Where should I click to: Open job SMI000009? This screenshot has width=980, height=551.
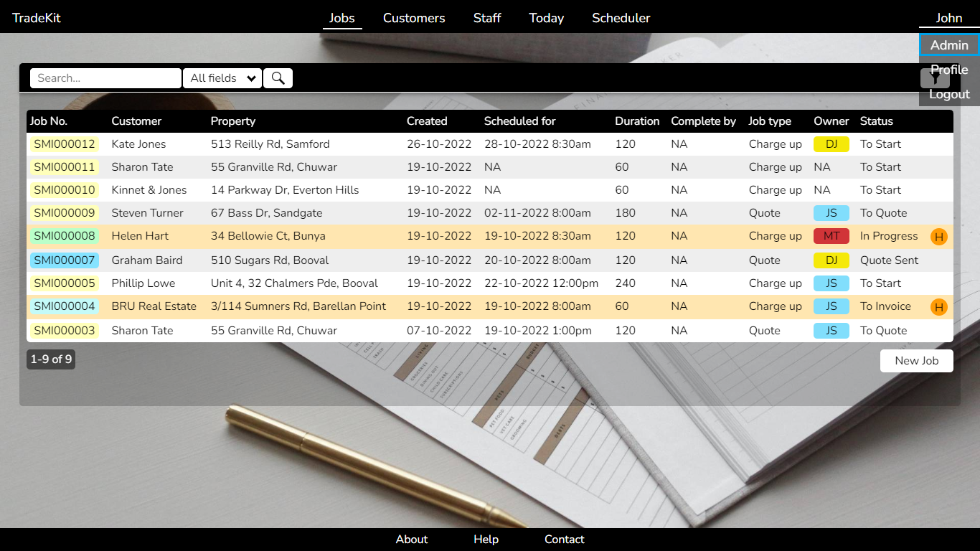tap(65, 213)
